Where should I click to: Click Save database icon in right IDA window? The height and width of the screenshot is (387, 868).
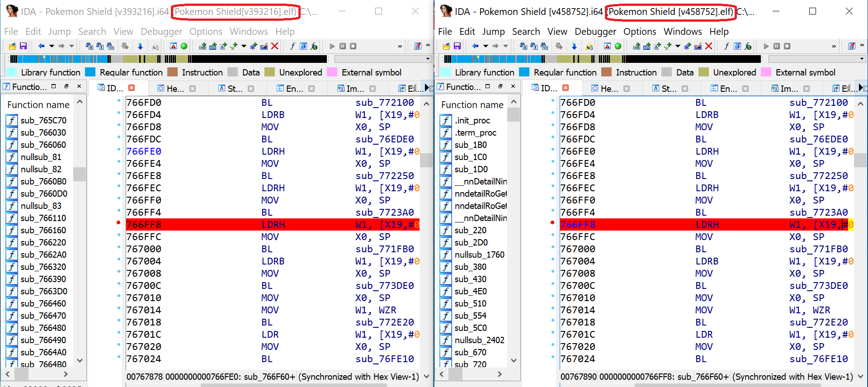[457, 46]
